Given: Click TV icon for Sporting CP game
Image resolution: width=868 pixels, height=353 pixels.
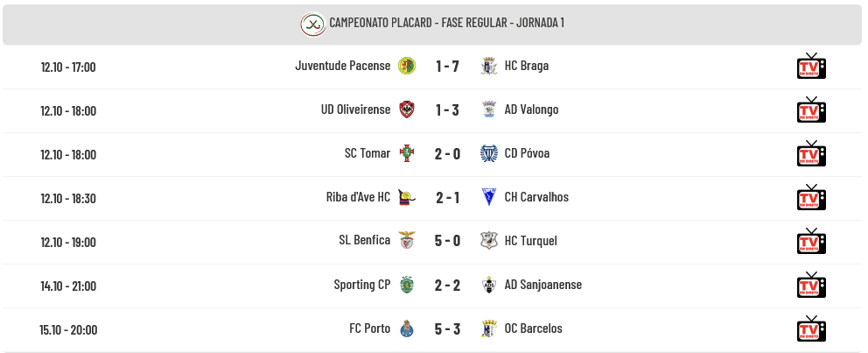Looking at the screenshot, I should click(x=811, y=286).
